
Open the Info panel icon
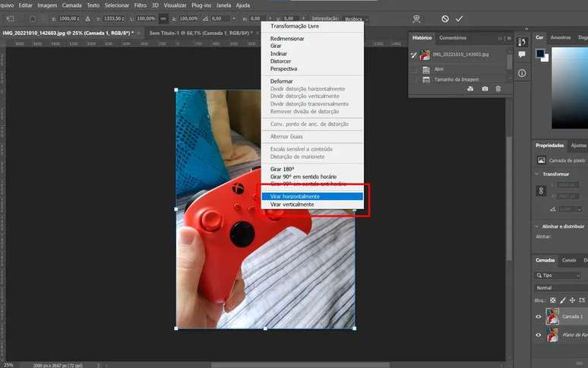click(x=522, y=73)
